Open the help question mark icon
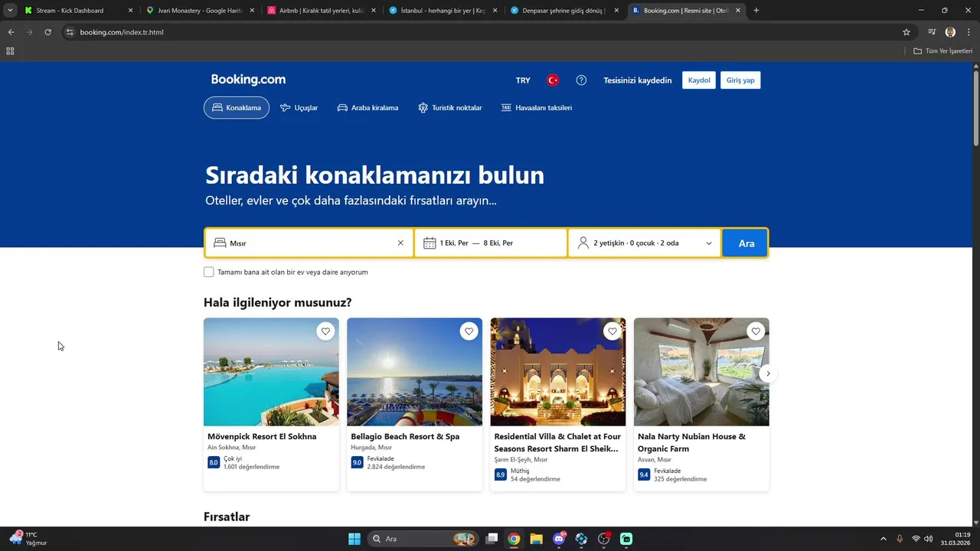The image size is (980, 551). pyautogui.click(x=581, y=80)
